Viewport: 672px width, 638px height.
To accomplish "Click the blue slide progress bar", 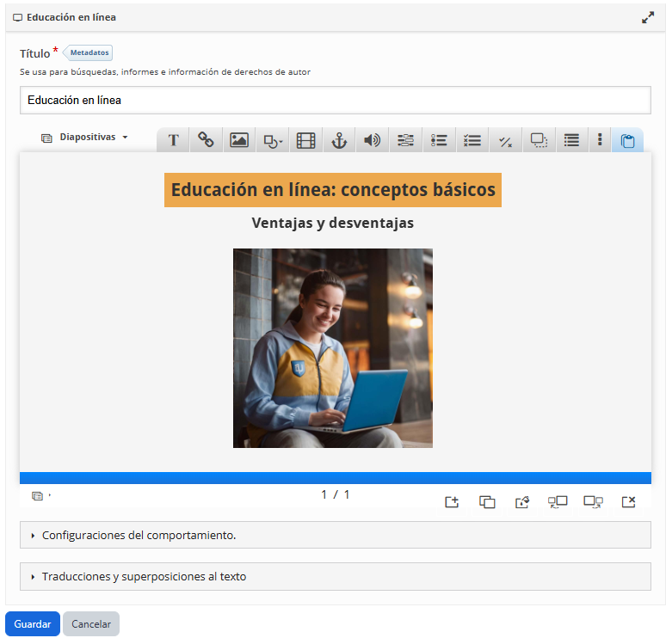I will [335, 478].
